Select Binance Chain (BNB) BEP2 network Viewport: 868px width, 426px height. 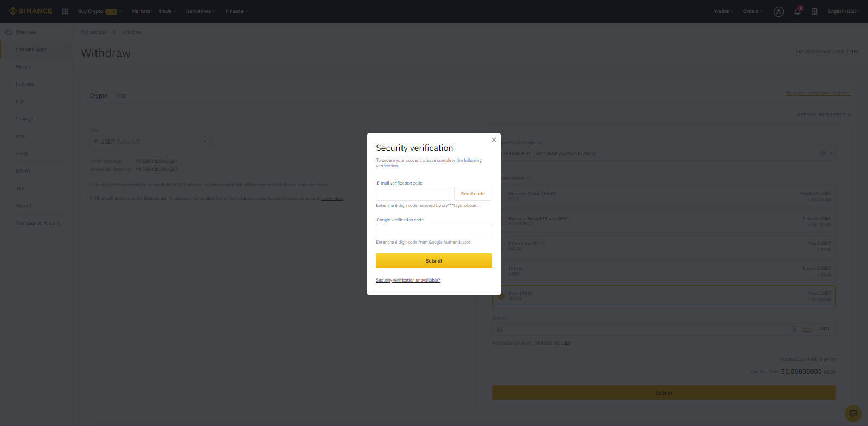[x=664, y=196]
